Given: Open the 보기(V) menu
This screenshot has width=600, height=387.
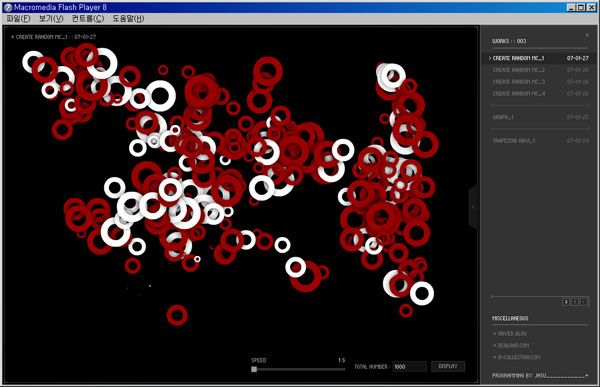Looking at the screenshot, I should point(51,18).
